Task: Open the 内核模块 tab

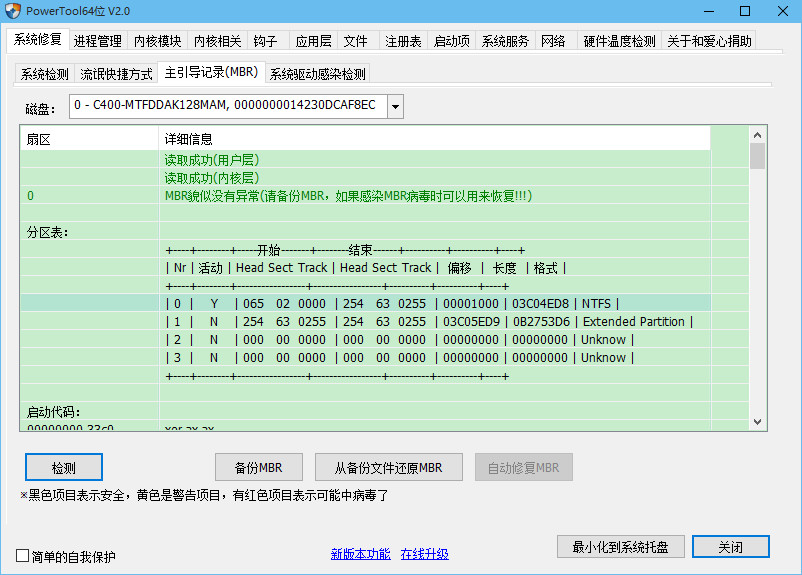Action: point(158,41)
